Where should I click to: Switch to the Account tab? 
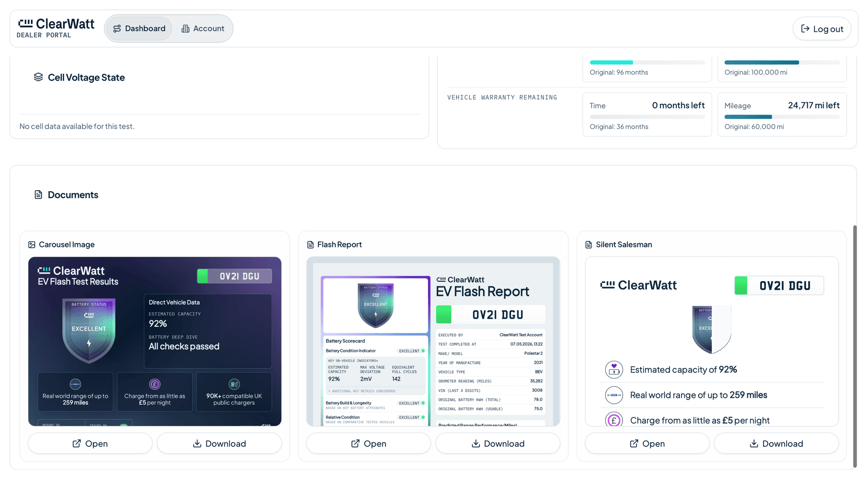click(x=203, y=28)
